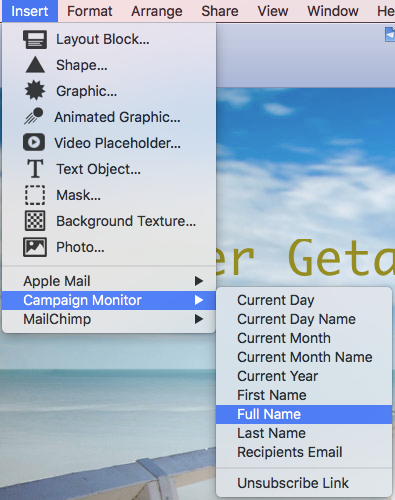395x500 pixels.
Task: Insert Recipients Email placeholder
Action: point(304,452)
